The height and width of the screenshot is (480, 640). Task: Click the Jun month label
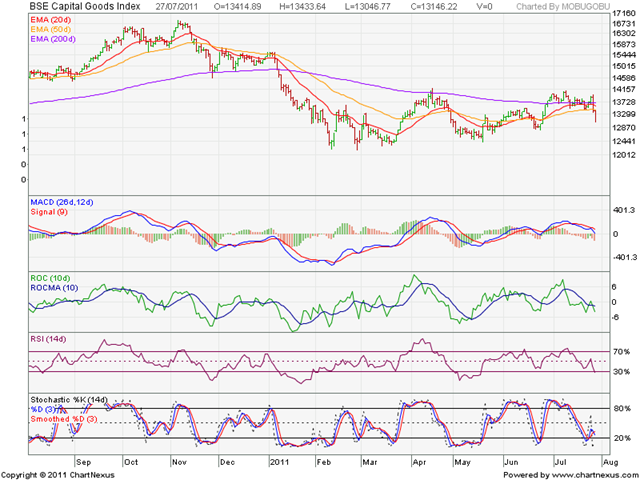[x=511, y=463]
